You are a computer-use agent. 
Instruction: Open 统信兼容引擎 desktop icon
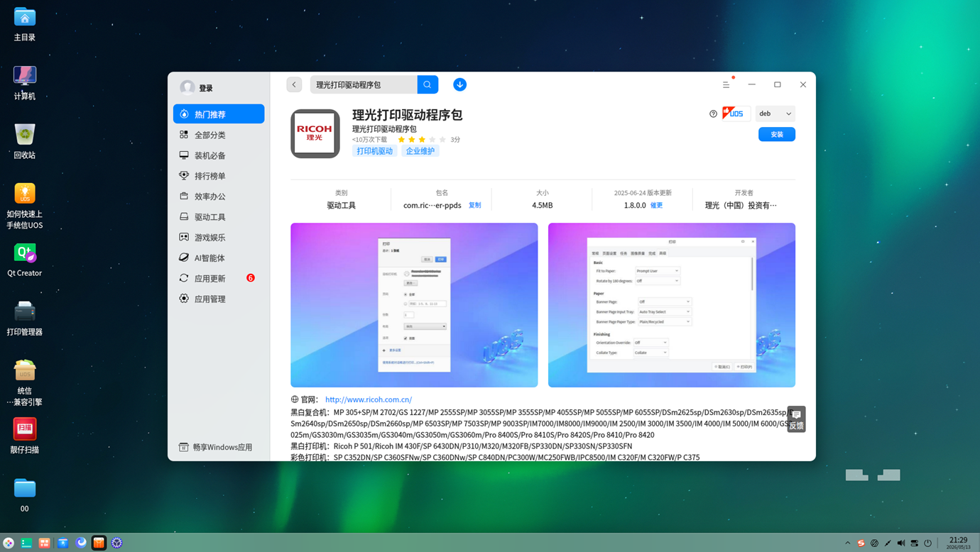25,382
